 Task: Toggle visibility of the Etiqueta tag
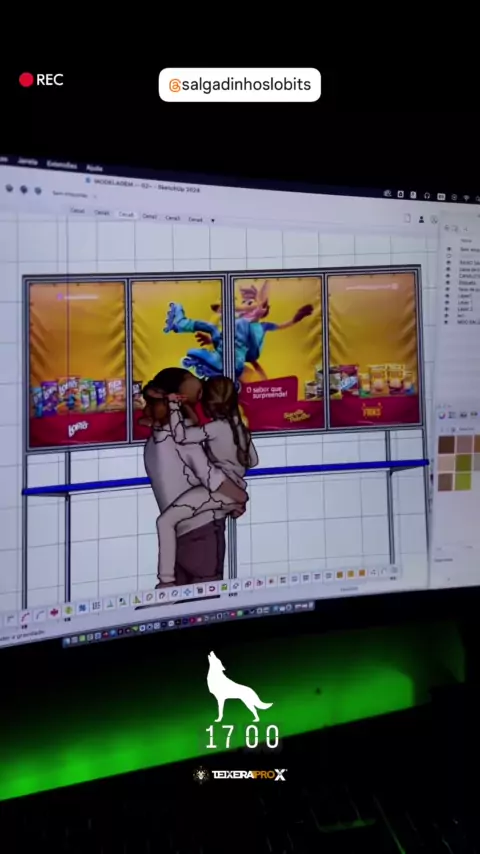tap(447, 282)
